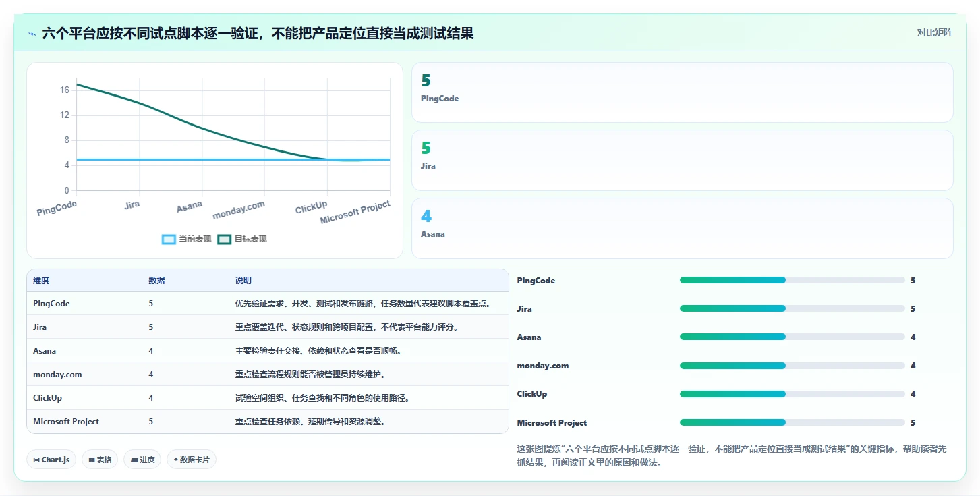980x496 pixels.
Task: Click the ClickUp label on the chart axis
Action: click(x=312, y=208)
